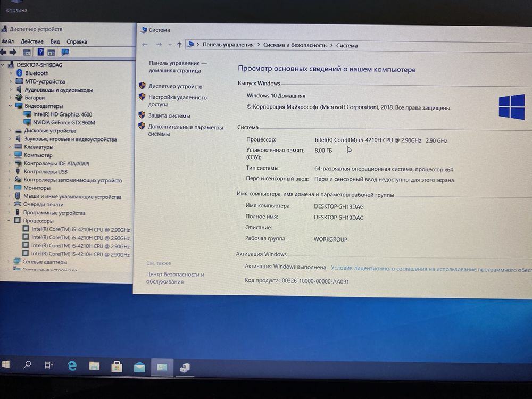This screenshot has height=399, width=532.
Task: Open Центр безопасности и обслуживания link
Action: 175,278
